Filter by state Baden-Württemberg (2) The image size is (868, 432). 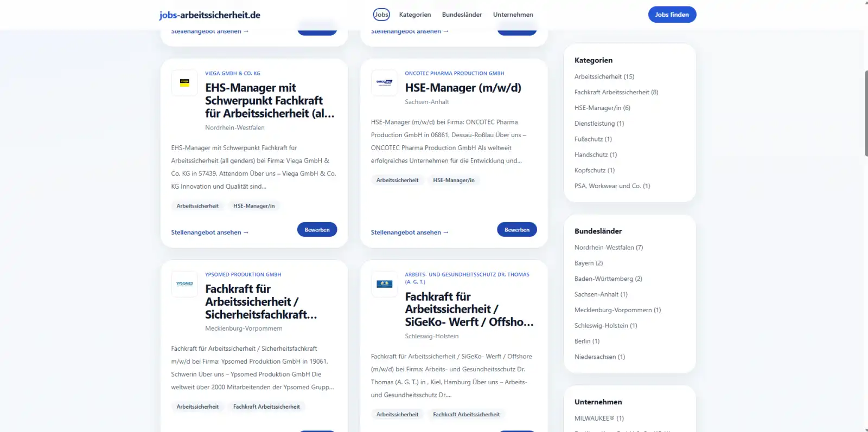pos(608,279)
